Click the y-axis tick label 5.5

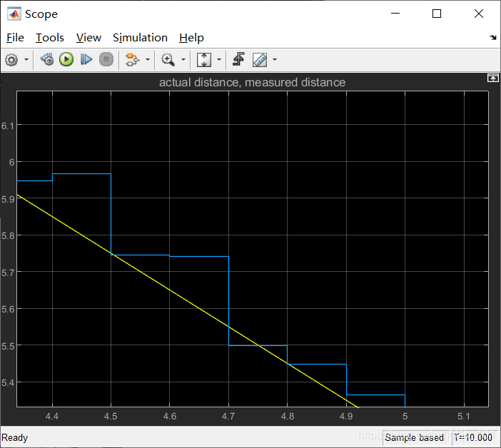pos(8,347)
